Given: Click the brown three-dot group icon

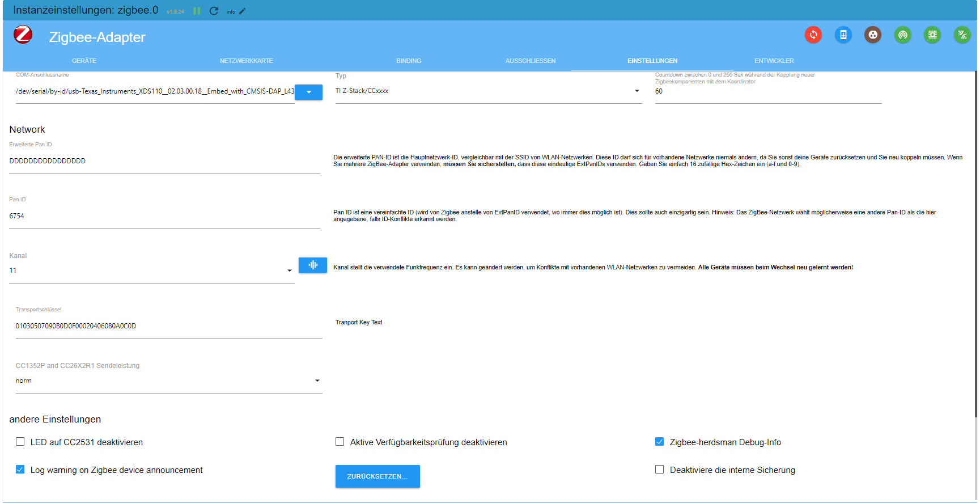Looking at the screenshot, I should 873,35.
